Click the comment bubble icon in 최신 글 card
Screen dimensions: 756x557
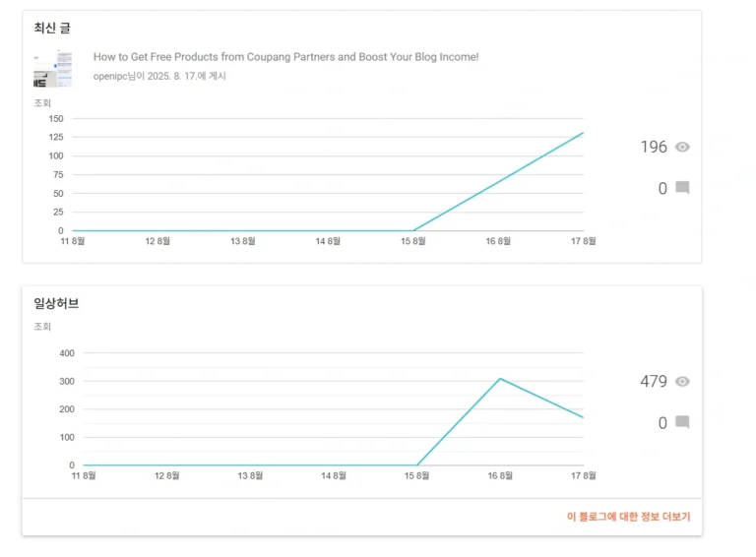tap(682, 187)
